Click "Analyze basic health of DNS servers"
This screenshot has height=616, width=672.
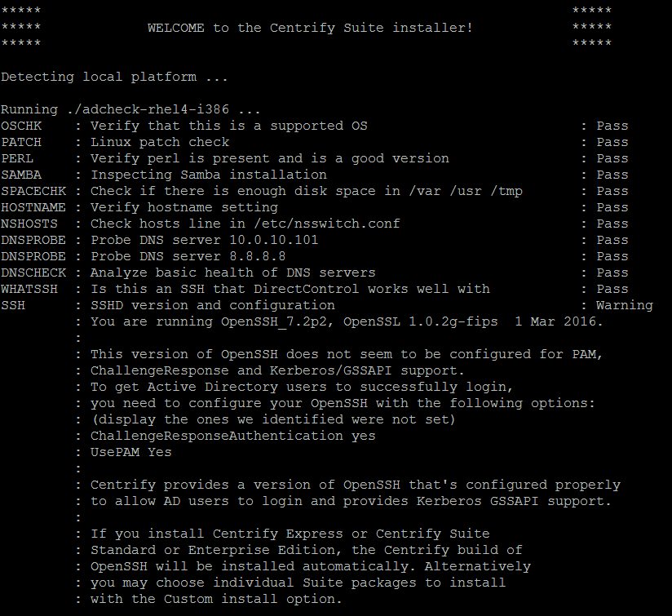(233, 273)
